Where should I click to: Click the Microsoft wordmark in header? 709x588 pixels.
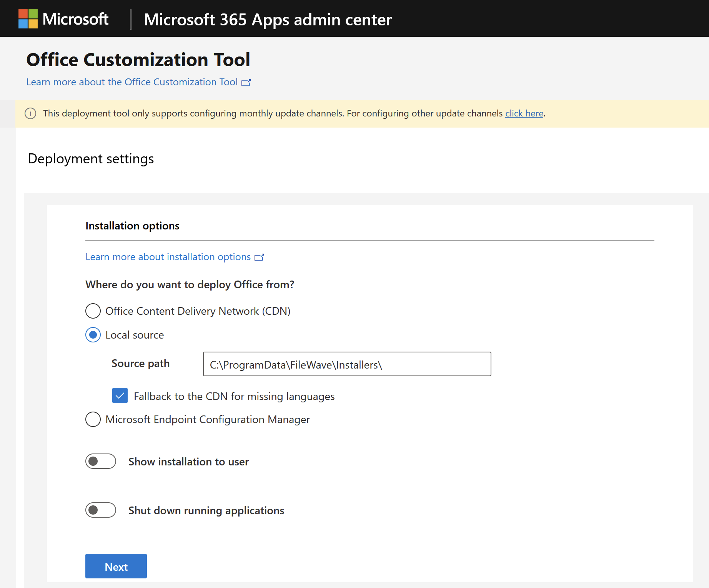(x=75, y=19)
